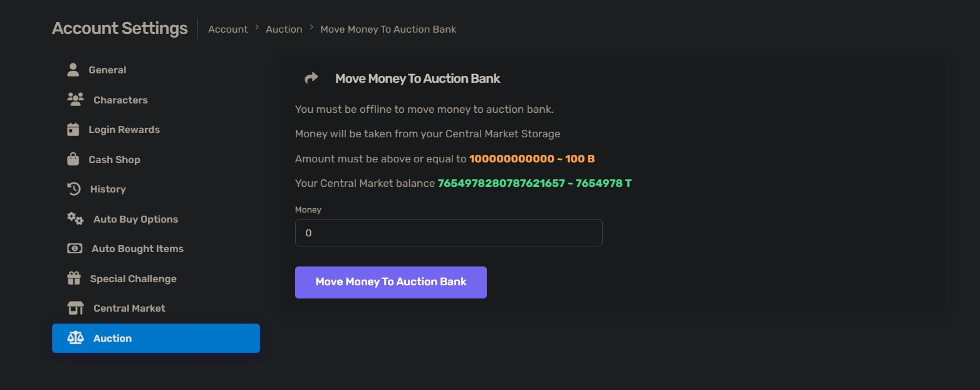This screenshot has width=980, height=390.
Task: Click the share arrow icon in header
Action: [x=311, y=78]
